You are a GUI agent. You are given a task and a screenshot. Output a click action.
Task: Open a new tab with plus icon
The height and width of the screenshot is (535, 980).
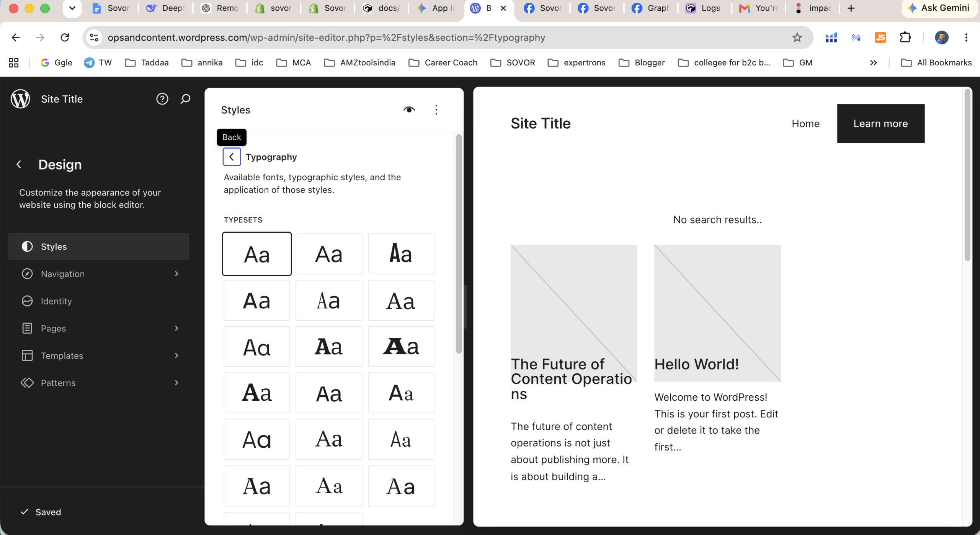(851, 8)
